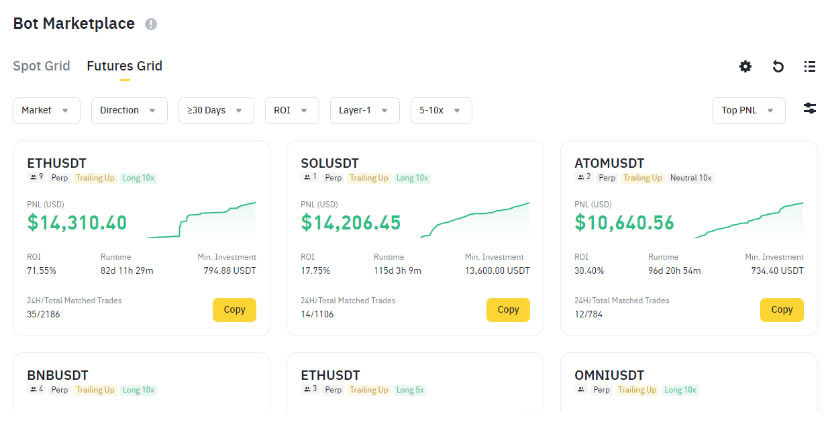
Task: Copy the ETHUSDT grid bot
Action: [234, 310]
